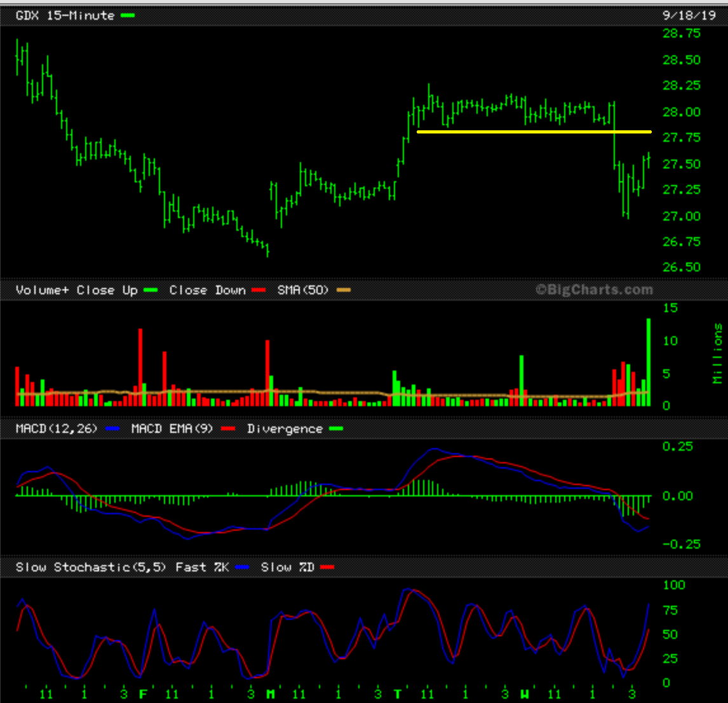Click the GDX 15-Minute chart title
Viewport: 728px width, 703px height.
pos(65,15)
